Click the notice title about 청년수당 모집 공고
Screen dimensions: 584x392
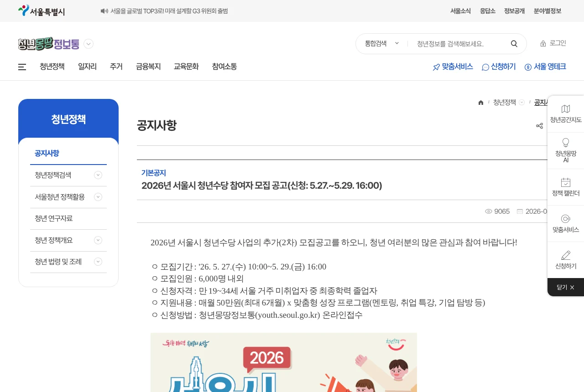[x=262, y=186]
